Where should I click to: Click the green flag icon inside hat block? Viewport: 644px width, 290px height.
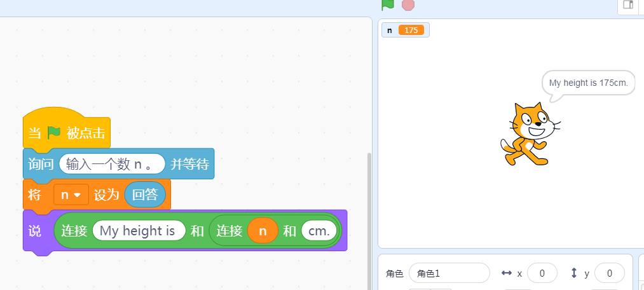point(54,133)
